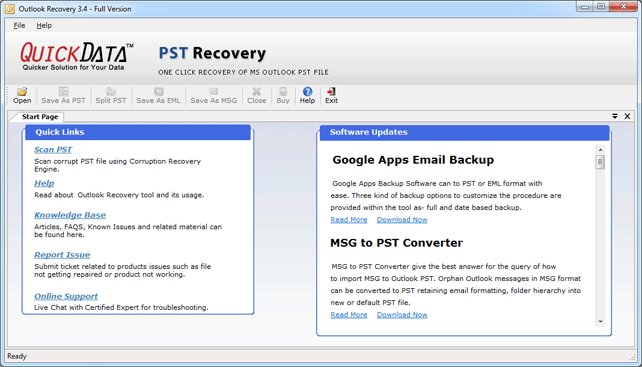Click Download Now under Google Apps Email Backup
The width and height of the screenshot is (642, 367).
pyautogui.click(x=402, y=220)
